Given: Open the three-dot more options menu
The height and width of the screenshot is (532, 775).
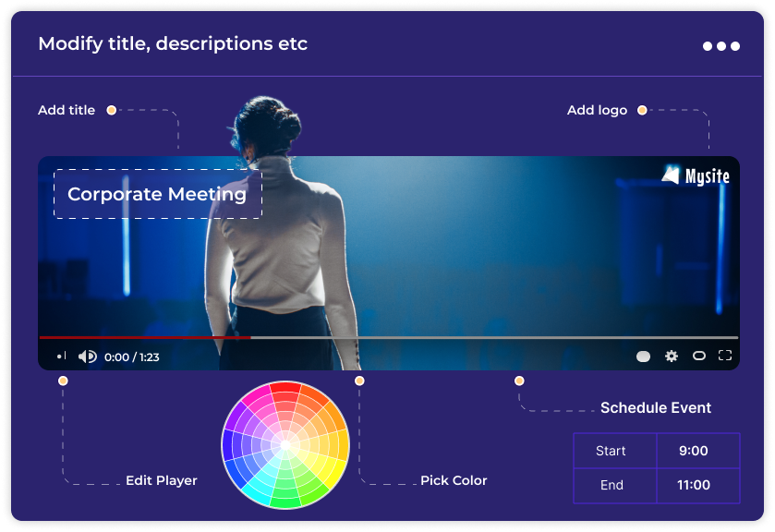Looking at the screenshot, I should [721, 45].
